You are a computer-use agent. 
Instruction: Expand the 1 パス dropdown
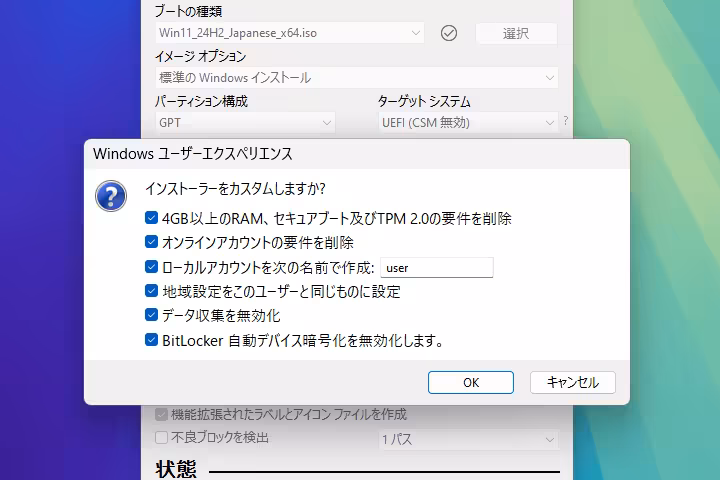click(467, 439)
